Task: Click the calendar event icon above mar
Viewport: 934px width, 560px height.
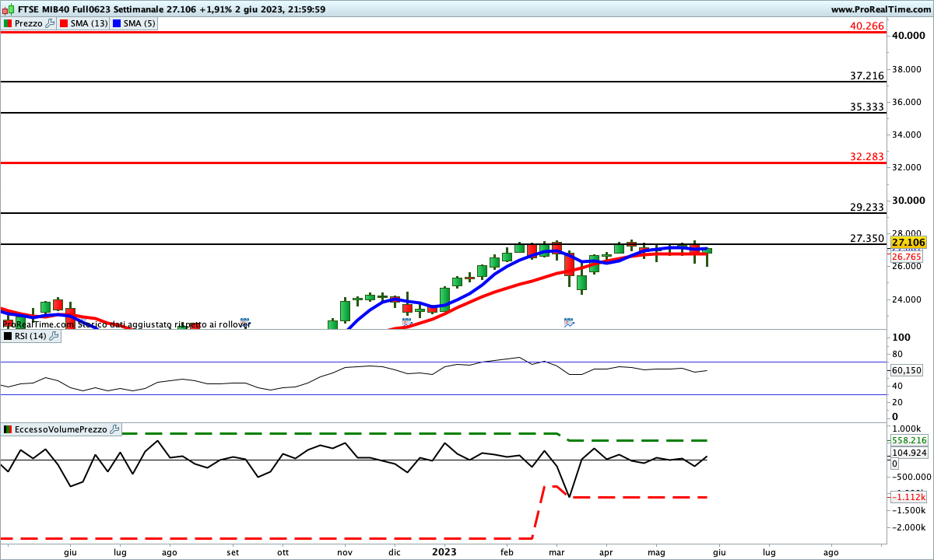Action: point(568,322)
